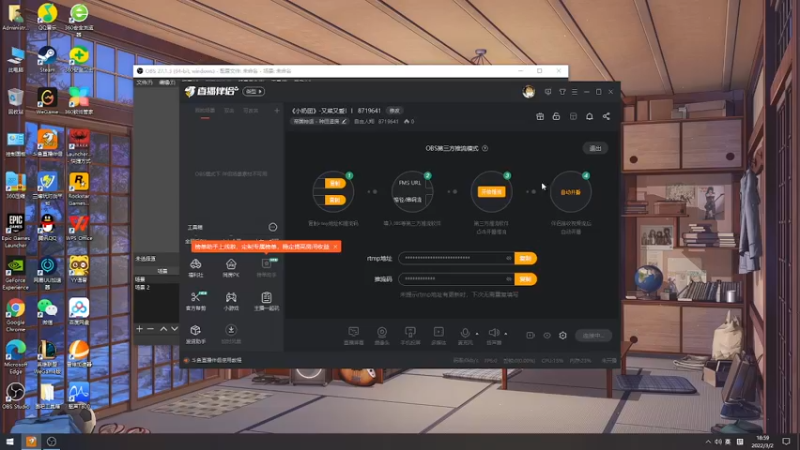Open the house PK tool icon

pyautogui.click(x=231, y=264)
